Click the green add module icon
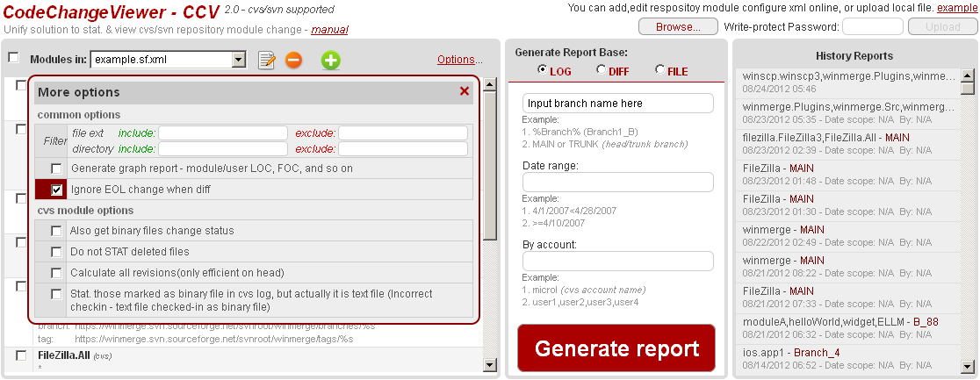980x380 pixels. point(331,60)
